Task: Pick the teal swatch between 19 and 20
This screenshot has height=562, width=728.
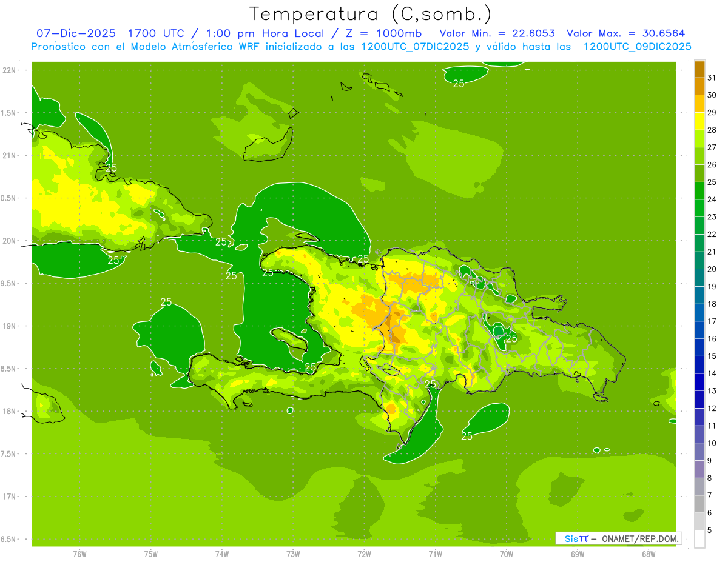Action: tap(699, 278)
